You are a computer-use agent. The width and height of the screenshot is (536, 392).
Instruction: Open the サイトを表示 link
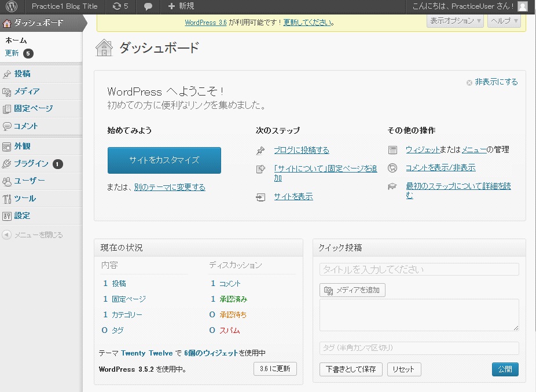point(293,197)
